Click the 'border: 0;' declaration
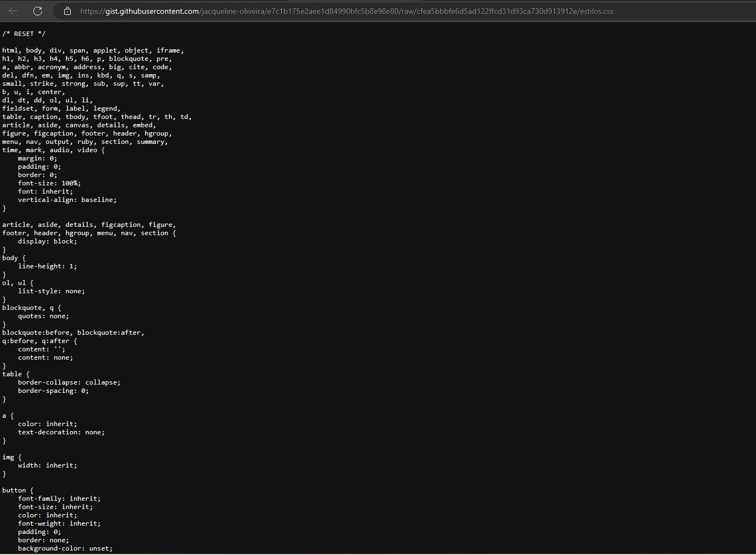 [38, 175]
